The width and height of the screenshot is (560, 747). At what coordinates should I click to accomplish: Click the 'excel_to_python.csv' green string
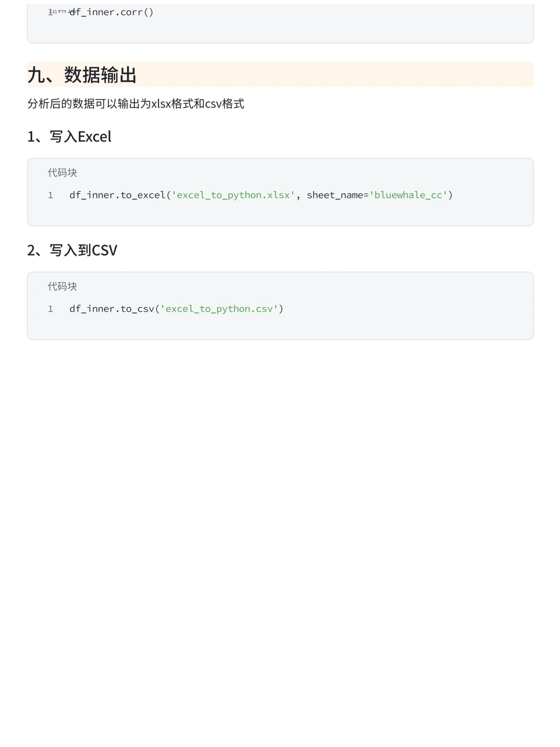click(x=219, y=309)
